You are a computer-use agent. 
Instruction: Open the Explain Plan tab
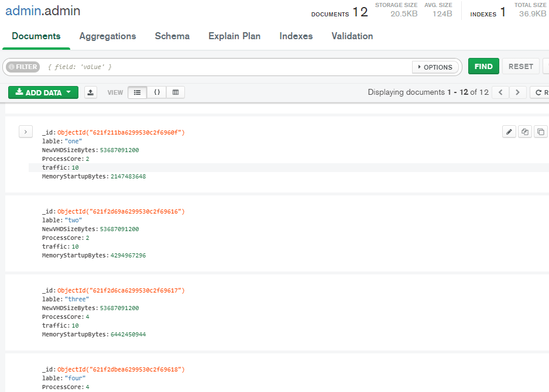click(234, 36)
